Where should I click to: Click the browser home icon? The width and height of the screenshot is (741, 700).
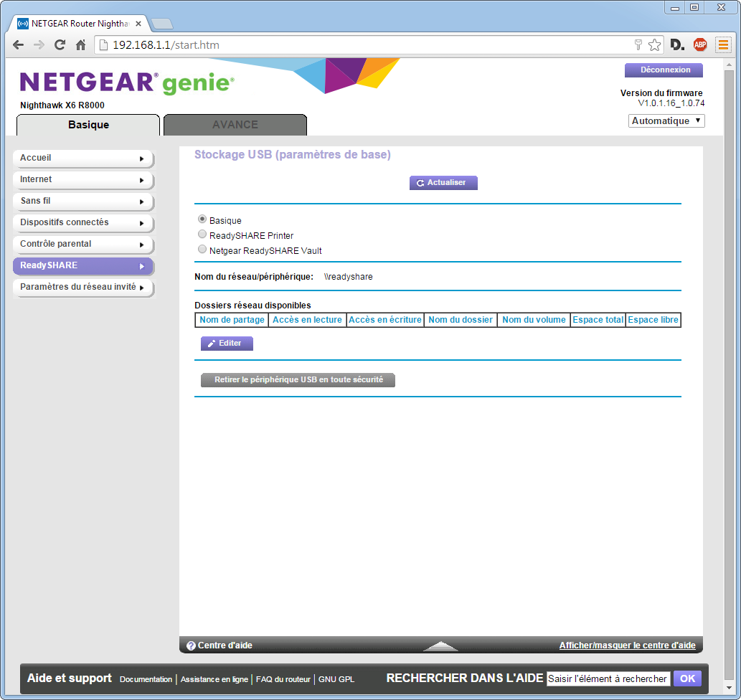pos(81,45)
